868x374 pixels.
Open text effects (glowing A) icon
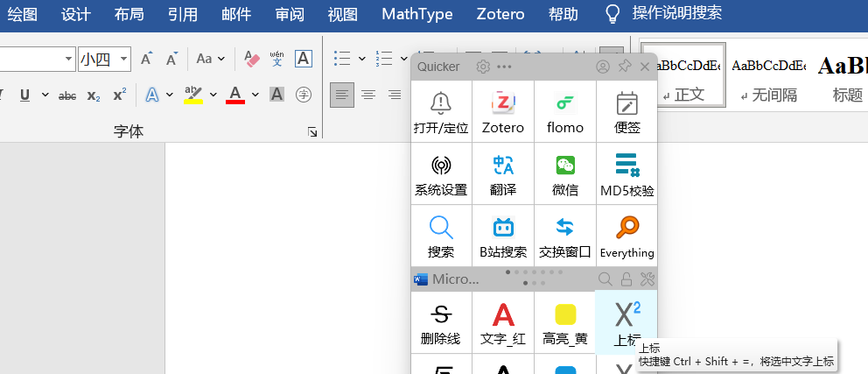pyautogui.click(x=152, y=95)
